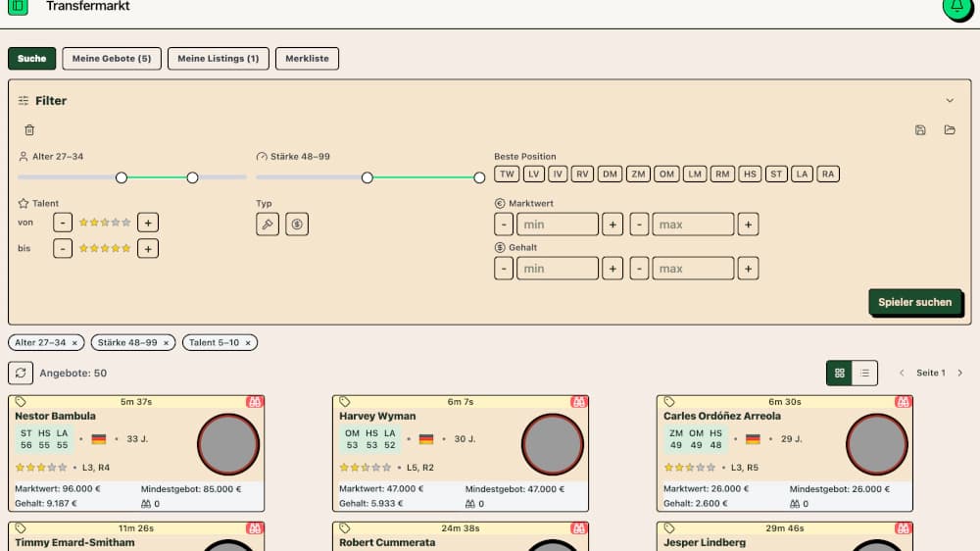Go to next page of results
This screenshot has width=980, height=551.
(x=960, y=373)
